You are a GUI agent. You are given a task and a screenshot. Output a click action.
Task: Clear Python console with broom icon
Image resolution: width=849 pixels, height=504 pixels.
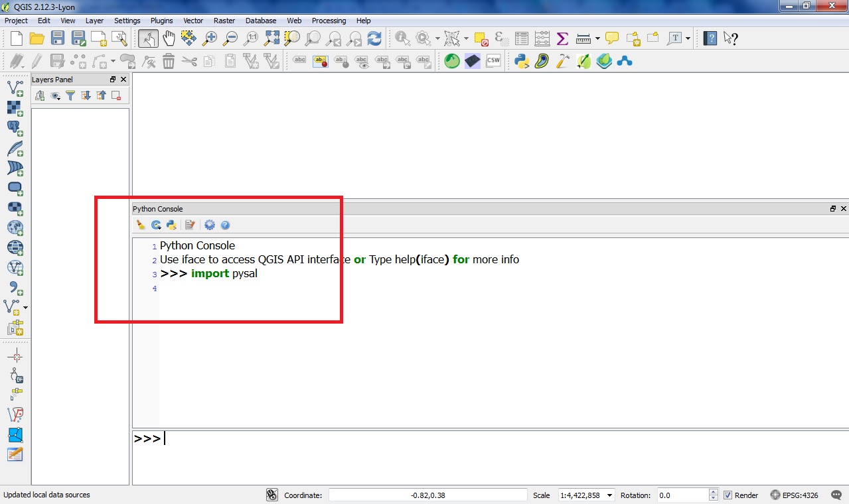pos(141,225)
